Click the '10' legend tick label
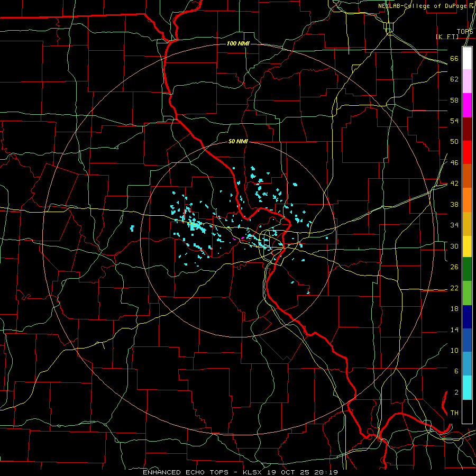The image size is (476, 476). coord(454,350)
